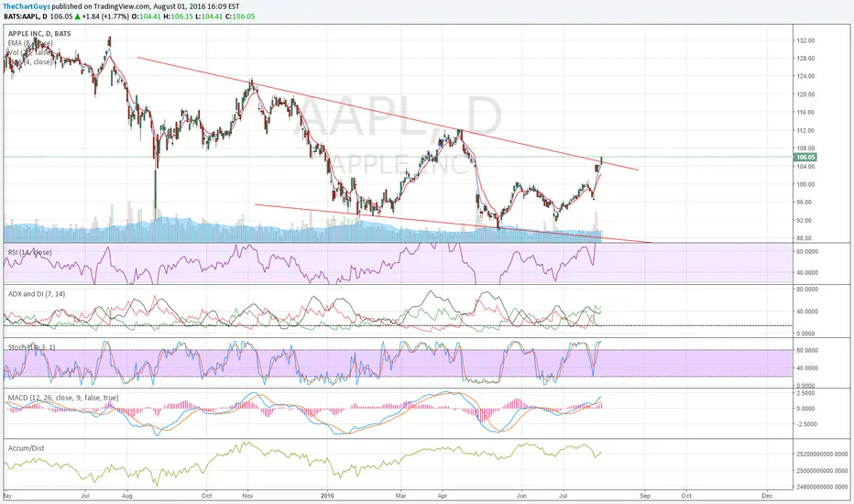The image size is (854, 504).
Task: Click the Jun marker on time axis
Action: [x=521, y=497]
